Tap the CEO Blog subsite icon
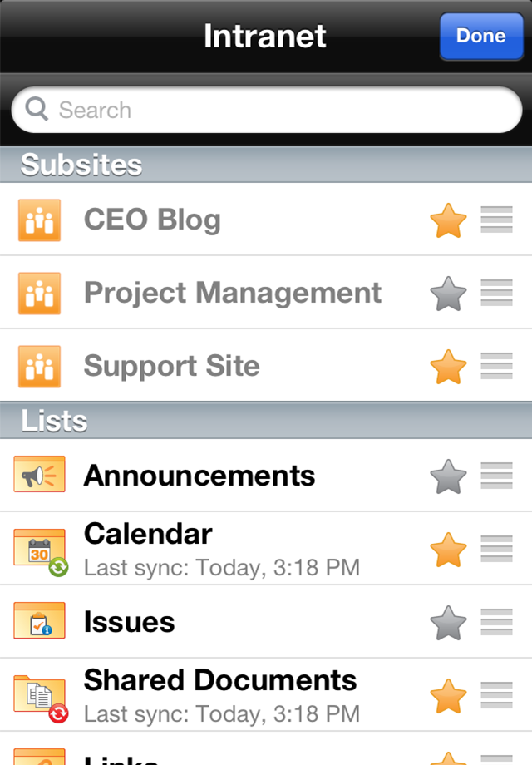Viewport: 532px width, 765px height. coord(39,220)
